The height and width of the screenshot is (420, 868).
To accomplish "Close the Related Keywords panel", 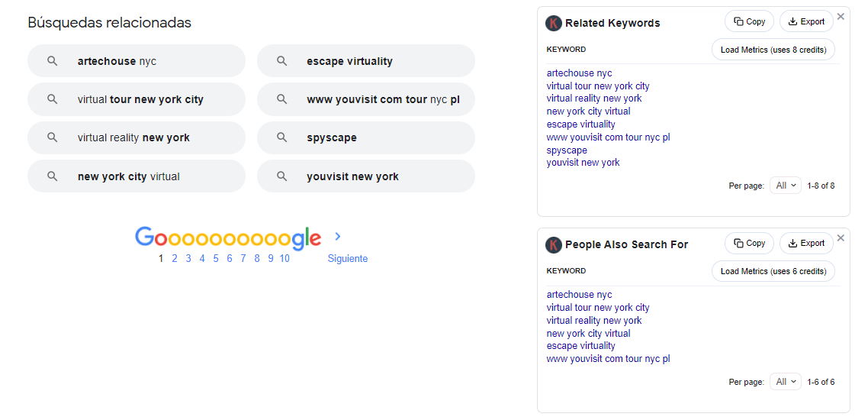I will point(841,16).
